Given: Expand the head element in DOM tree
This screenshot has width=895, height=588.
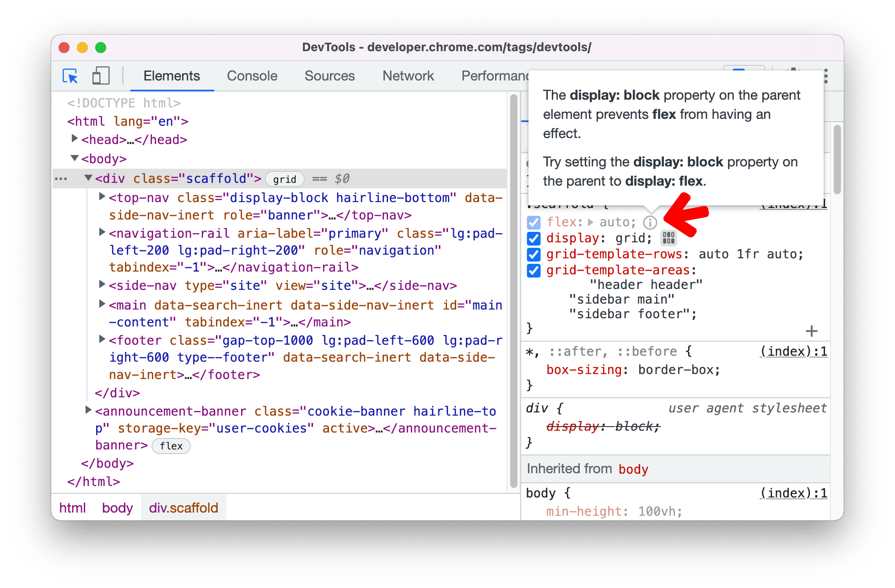Looking at the screenshot, I should point(78,139).
